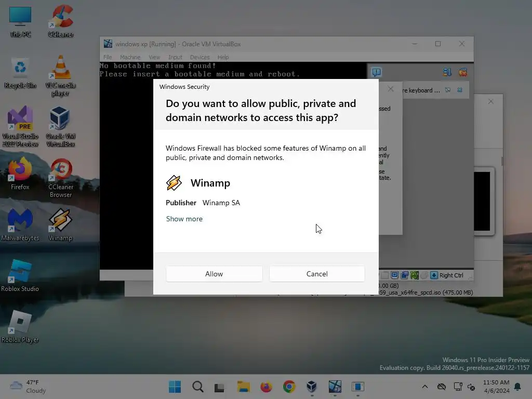Open the File menu in VirtualBox
Image resolution: width=532 pixels, height=399 pixels.
(x=108, y=57)
